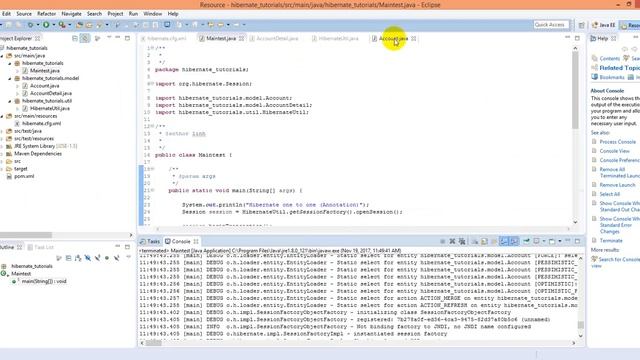640x360 pixels.
Task: Switch to the Java EE perspective
Action: [x=604, y=25]
